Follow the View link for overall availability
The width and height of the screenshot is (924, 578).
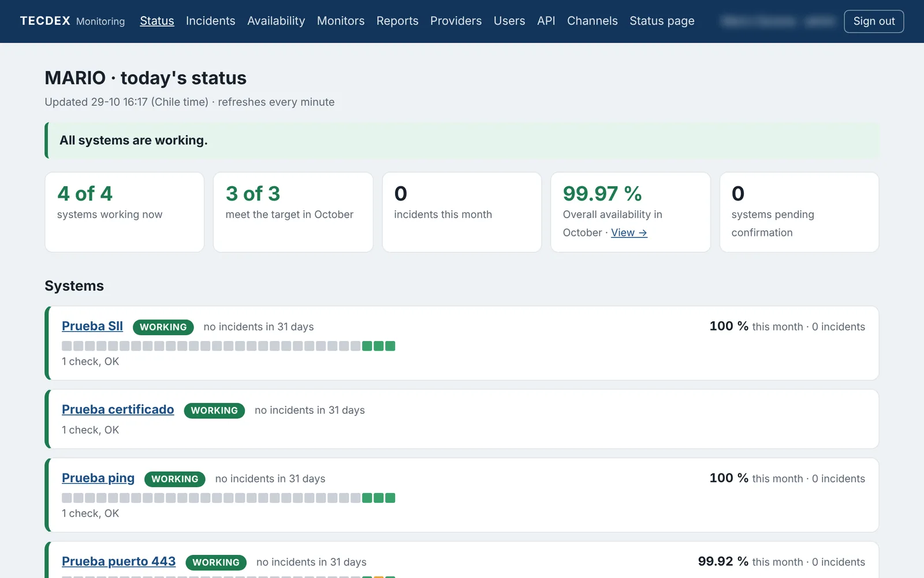[x=629, y=232]
